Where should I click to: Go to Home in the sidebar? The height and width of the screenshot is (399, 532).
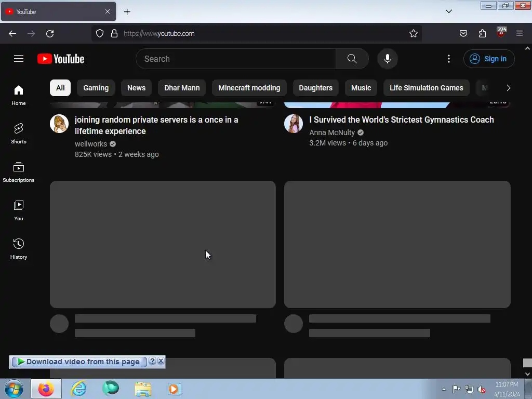click(x=19, y=96)
